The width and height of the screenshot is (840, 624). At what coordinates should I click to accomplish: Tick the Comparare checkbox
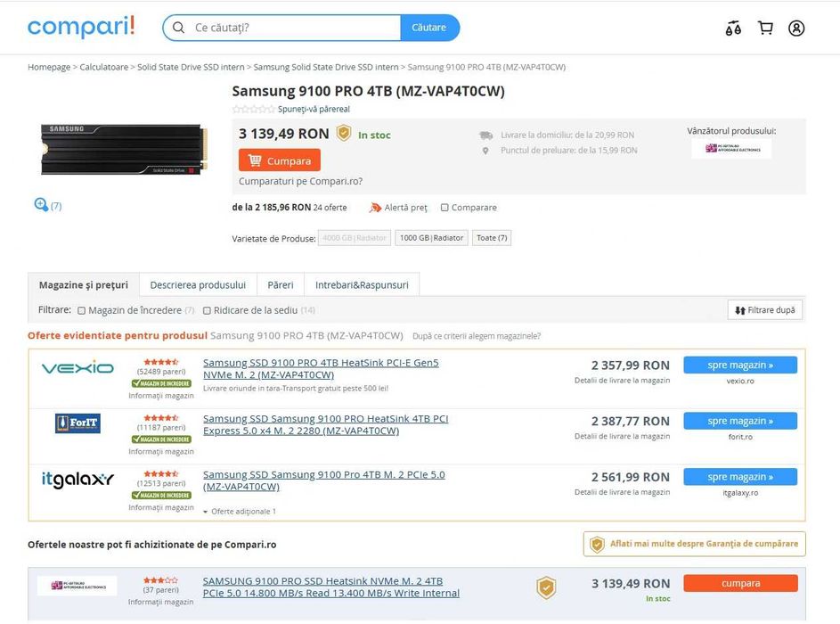pos(444,208)
